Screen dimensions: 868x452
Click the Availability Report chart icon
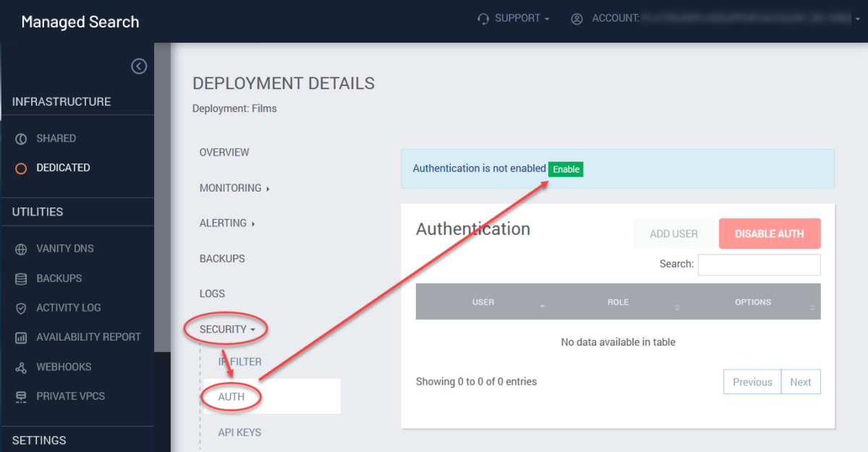tap(20, 337)
